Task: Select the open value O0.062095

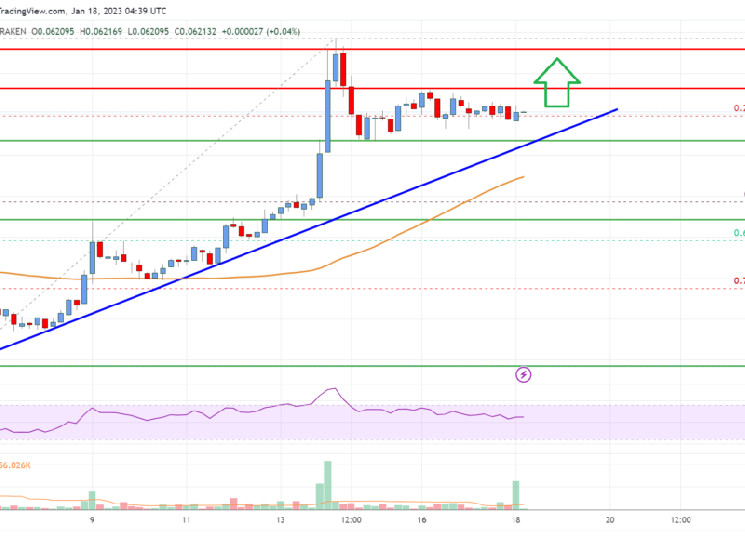Action: 53,32
